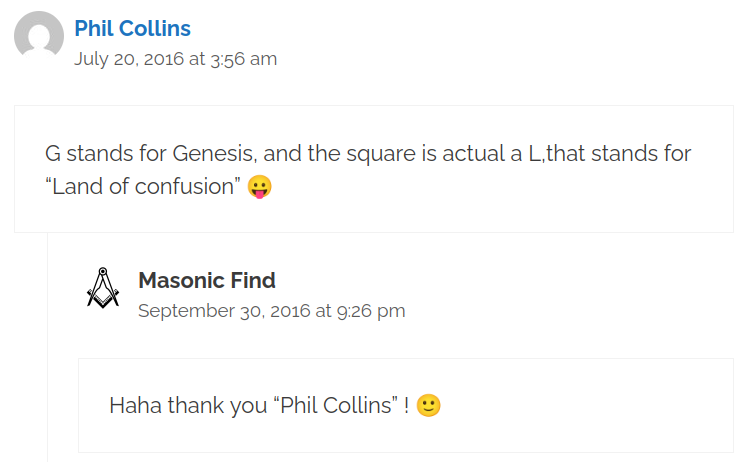Image resolution: width=745 pixels, height=462 pixels.
Task: Click the quoted "Land of confusion" phrase
Action: pyautogui.click(x=143, y=186)
